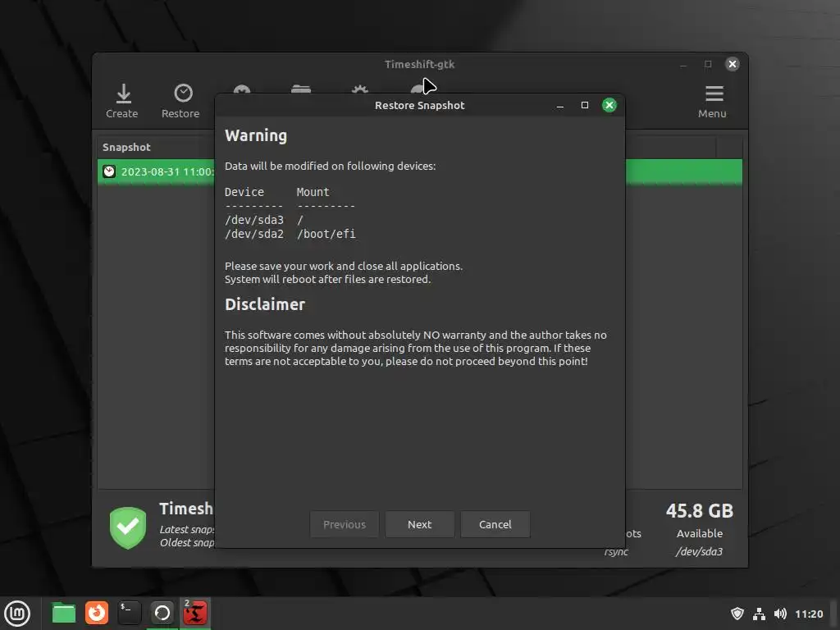
Task: Click the Next button in Restore Snapshot
Action: [419, 524]
